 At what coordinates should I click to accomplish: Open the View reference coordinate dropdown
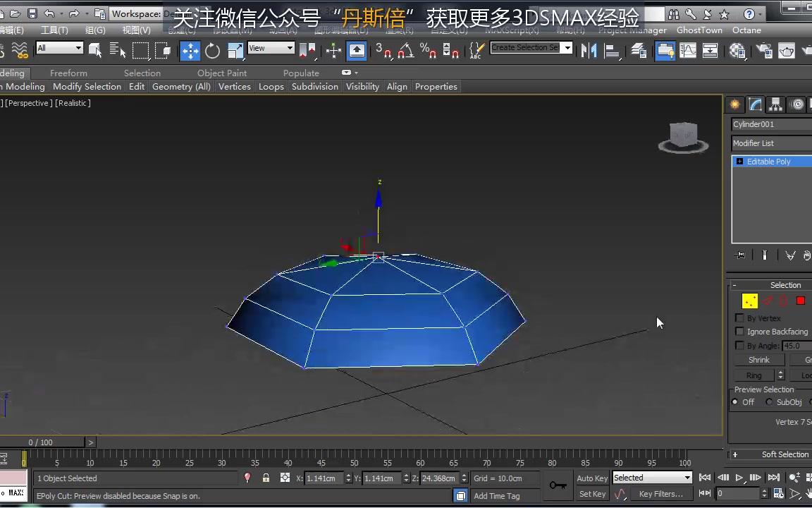pyautogui.click(x=271, y=48)
